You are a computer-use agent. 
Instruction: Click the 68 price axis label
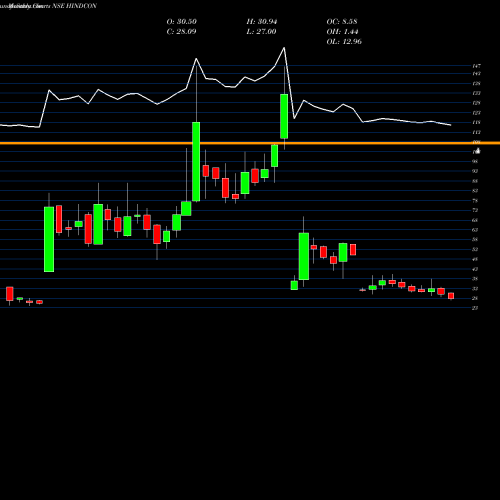pos(475,220)
